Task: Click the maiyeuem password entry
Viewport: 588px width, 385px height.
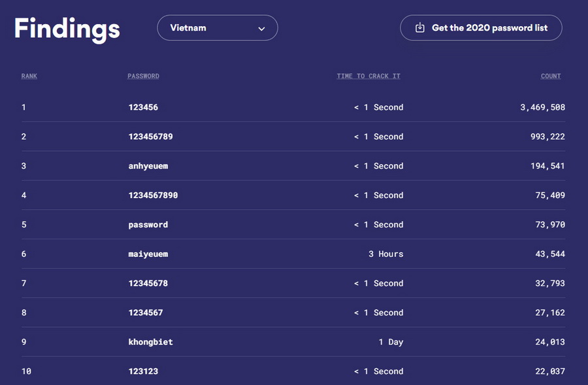Action: (x=148, y=254)
